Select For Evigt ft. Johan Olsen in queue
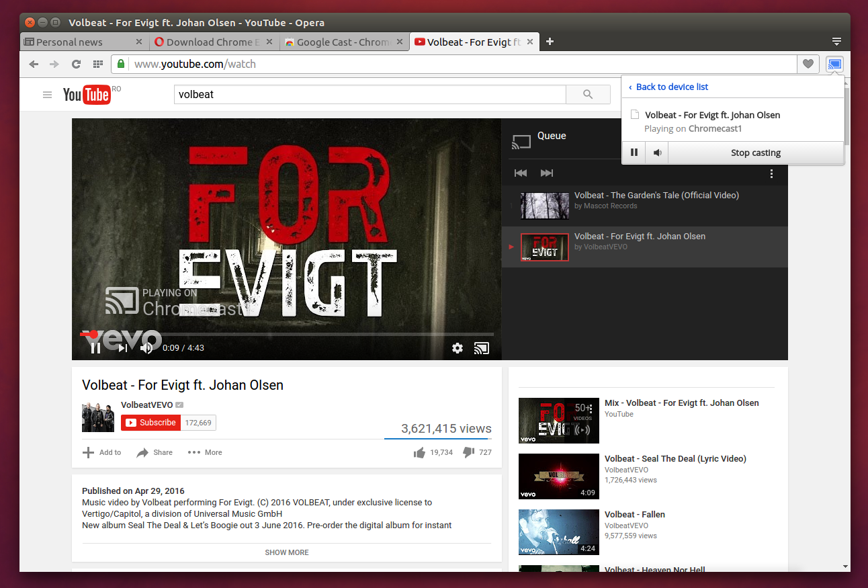Screen dimensions: 868x588 (x=644, y=247)
